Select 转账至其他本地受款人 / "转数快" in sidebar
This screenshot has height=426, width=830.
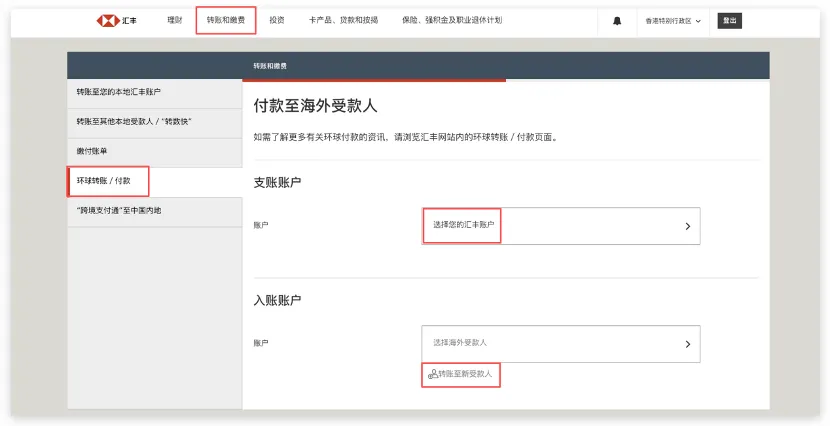click(x=155, y=122)
